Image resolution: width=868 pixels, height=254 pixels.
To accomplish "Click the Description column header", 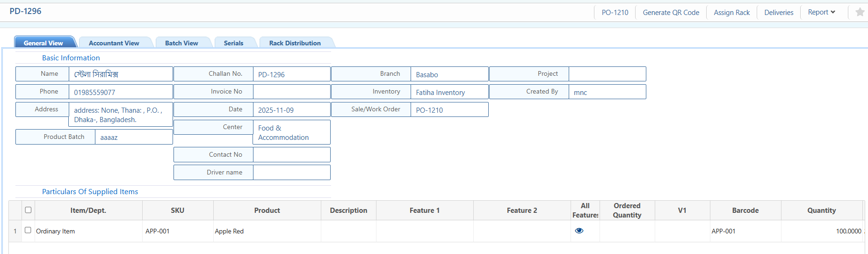I will coord(348,210).
